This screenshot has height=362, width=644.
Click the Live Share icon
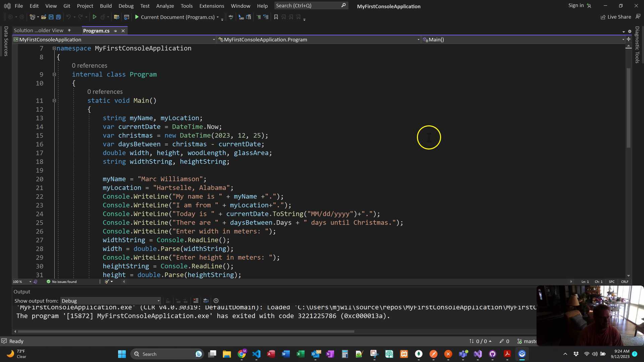pos(603,17)
